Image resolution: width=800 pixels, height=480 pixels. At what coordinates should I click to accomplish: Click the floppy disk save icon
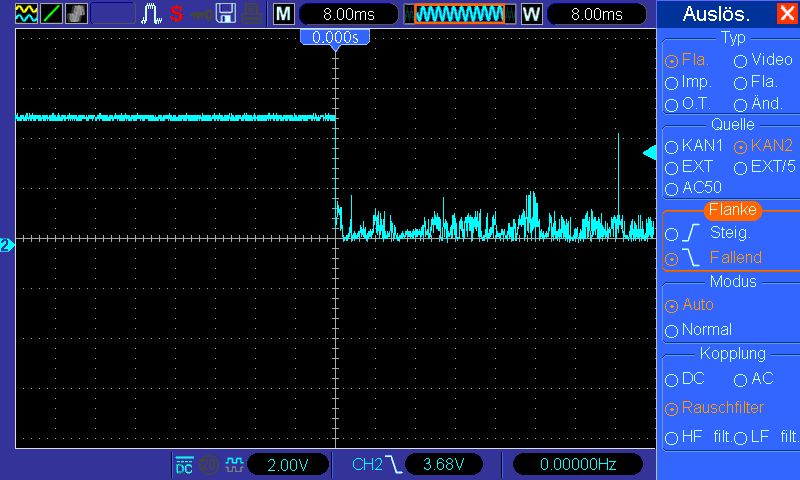(x=227, y=14)
